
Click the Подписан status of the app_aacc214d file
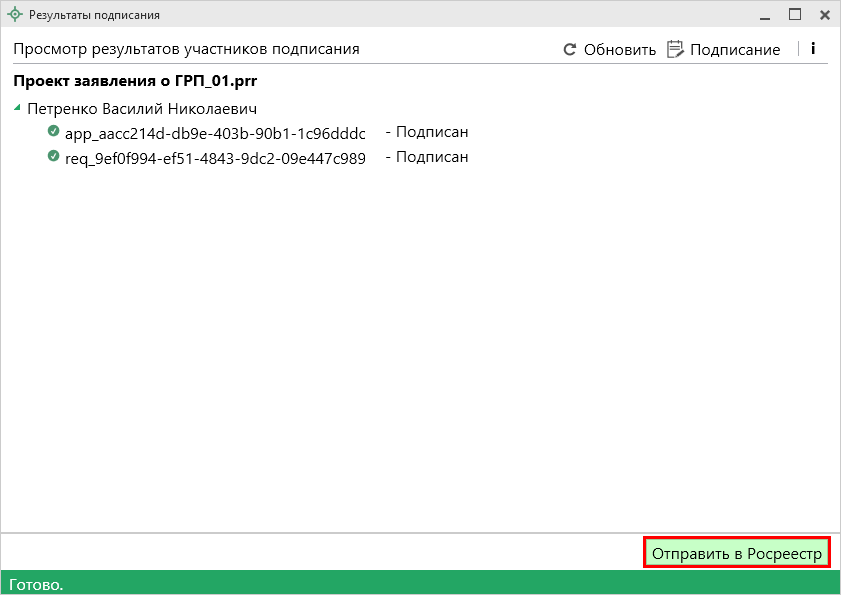click(432, 132)
